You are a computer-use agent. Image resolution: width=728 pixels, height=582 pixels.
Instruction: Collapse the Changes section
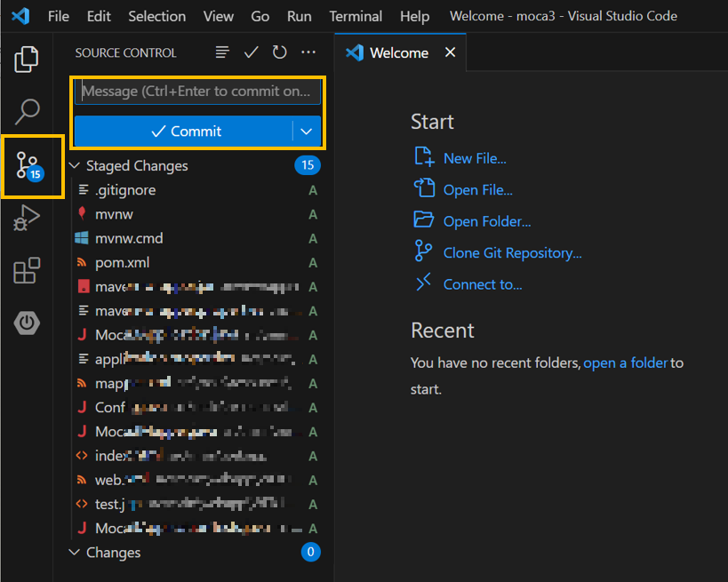tap(75, 552)
